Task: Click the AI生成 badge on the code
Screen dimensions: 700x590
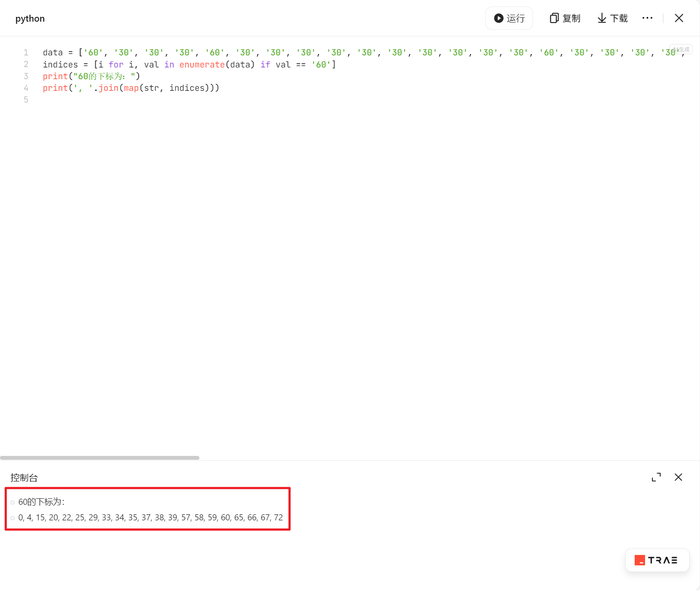Action: pos(681,49)
